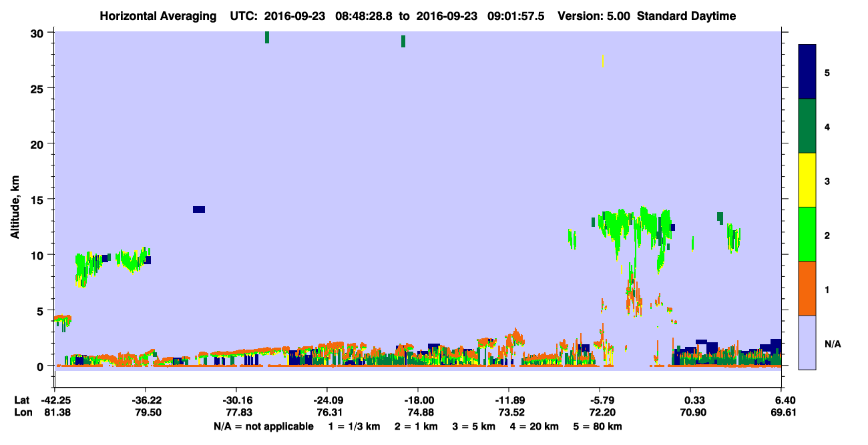Click latitude value 6.40
868x445 pixels.
click(785, 400)
